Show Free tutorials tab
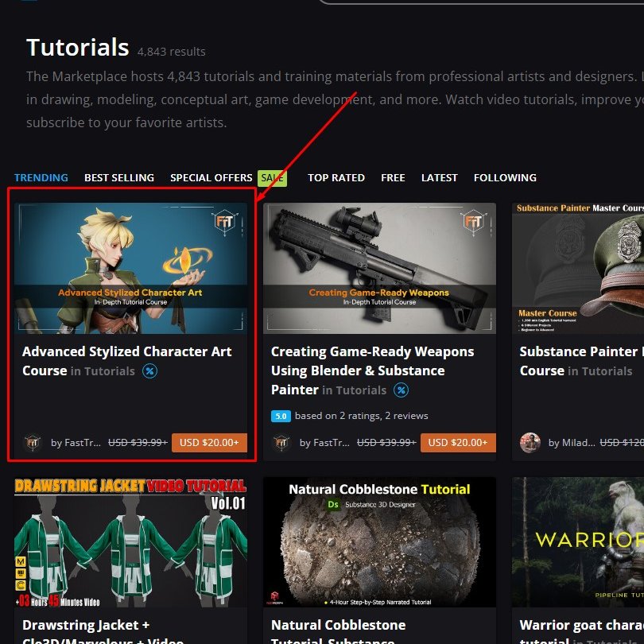 pyautogui.click(x=393, y=177)
